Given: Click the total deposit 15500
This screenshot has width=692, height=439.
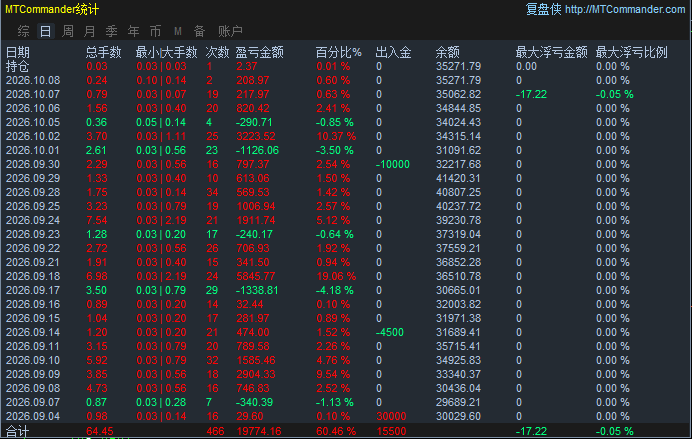Looking at the screenshot, I should (x=391, y=431).
